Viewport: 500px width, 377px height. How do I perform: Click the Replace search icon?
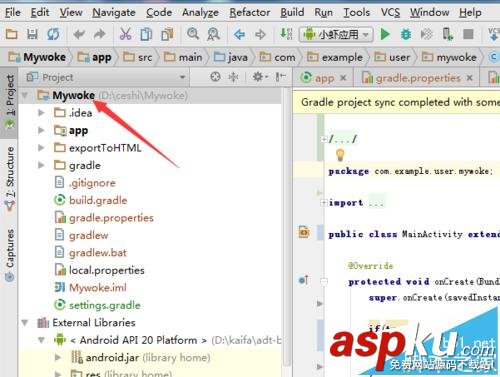pos(213,34)
